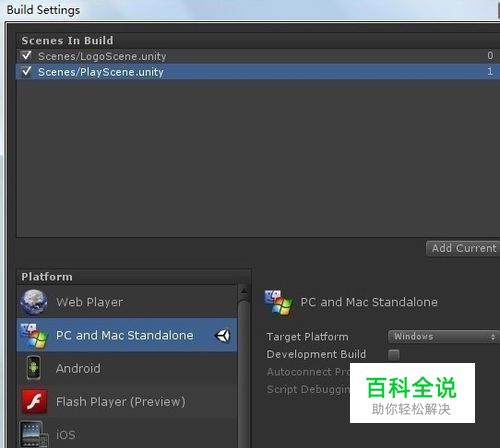Click the iOS device icon
The image size is (500, 448).
click(34, 434)
